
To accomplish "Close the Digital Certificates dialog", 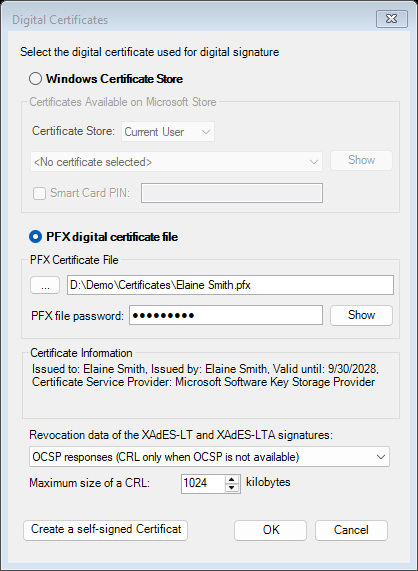I will (391, 19).
